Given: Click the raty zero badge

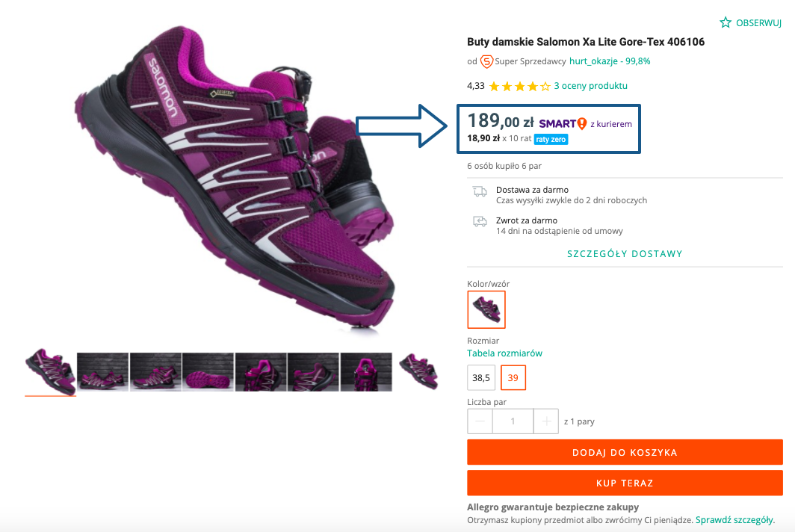Looking at the screenshot, I should click(x=551, y=139).
